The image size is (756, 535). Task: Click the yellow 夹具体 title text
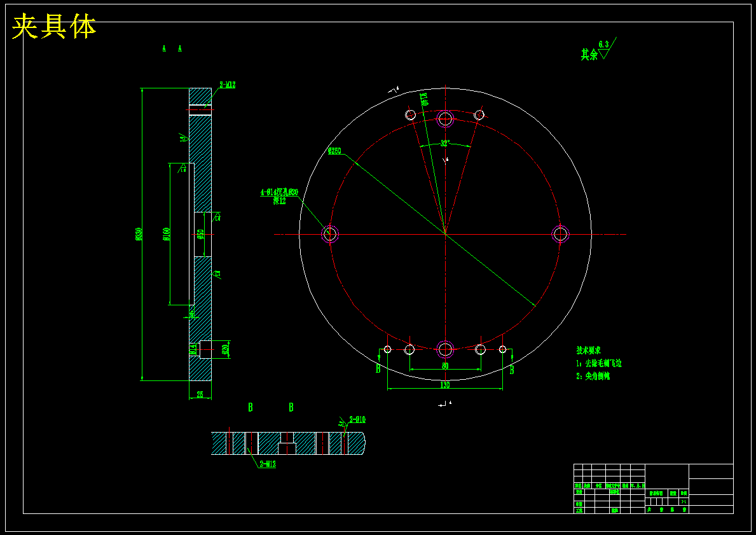54,27
